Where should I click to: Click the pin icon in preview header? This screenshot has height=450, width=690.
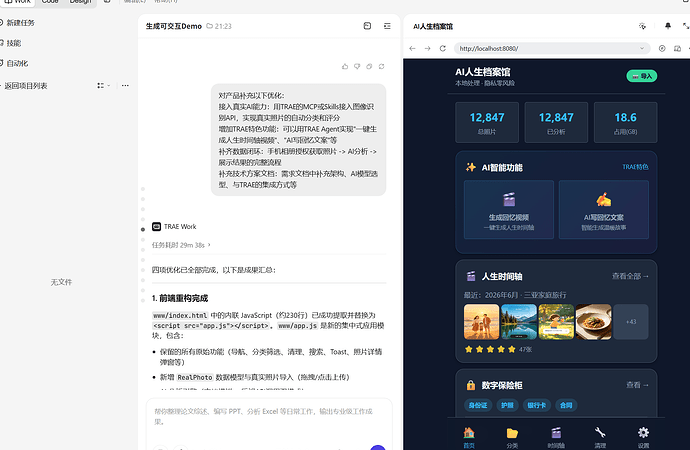[668, 26]
